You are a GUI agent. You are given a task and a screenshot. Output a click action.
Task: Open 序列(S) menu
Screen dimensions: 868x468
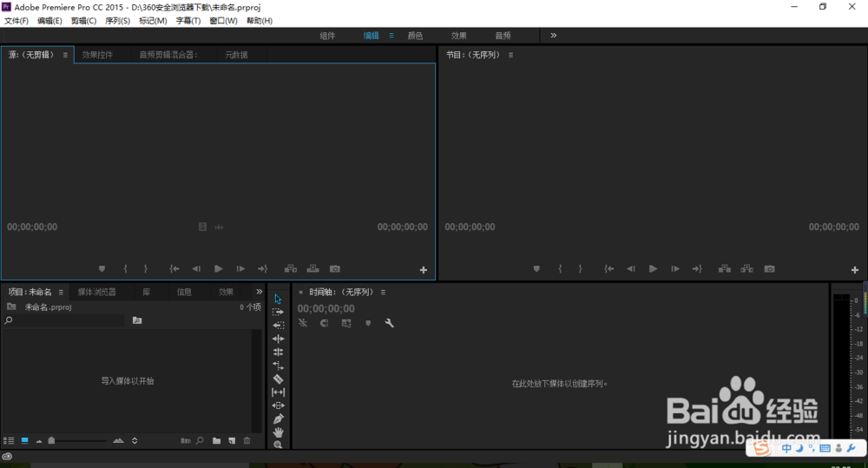(x=118, y=21)
